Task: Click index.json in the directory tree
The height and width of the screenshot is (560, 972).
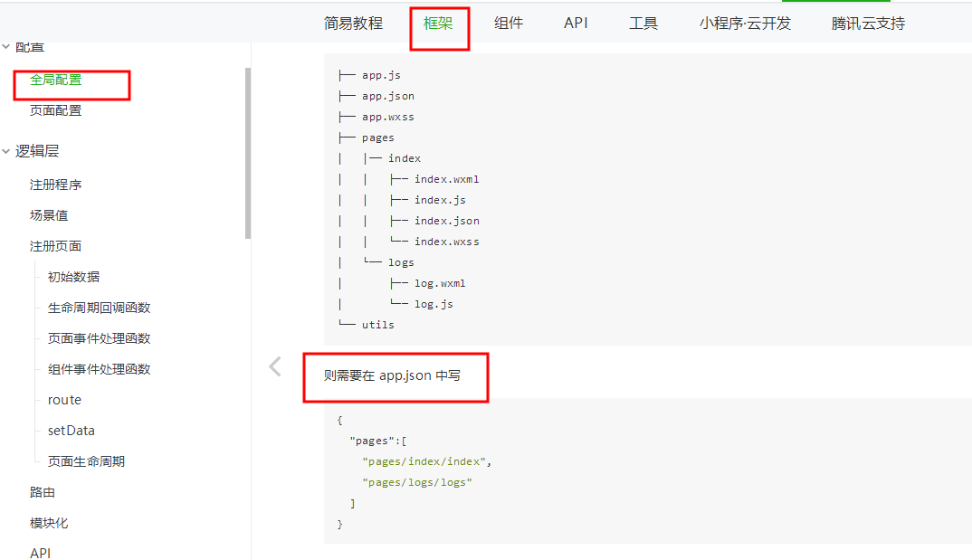Action: point(446,221)
